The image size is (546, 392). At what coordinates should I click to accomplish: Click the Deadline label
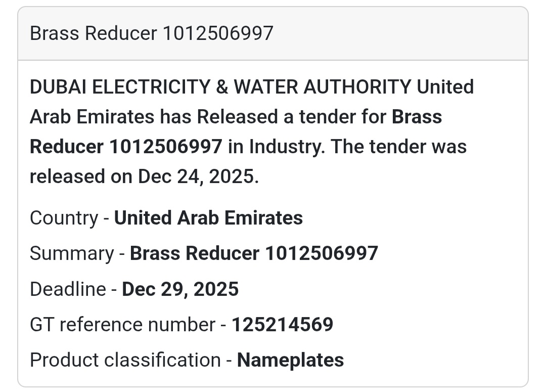[x=68, y=289]
